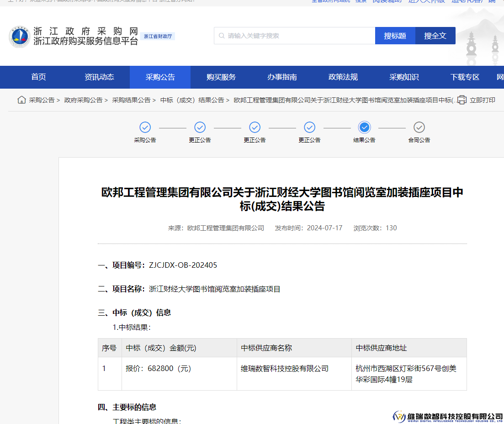Click project name 浙江财经大学图书馆阅览室加装插座项目 text
The width and height of the screenshot is (504, 424).
[214, 289]
